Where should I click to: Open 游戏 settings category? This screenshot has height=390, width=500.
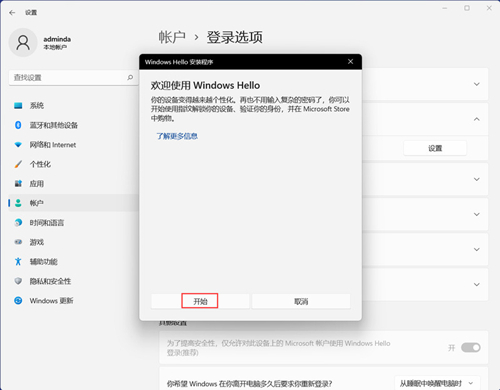click(x=73, y=242)
